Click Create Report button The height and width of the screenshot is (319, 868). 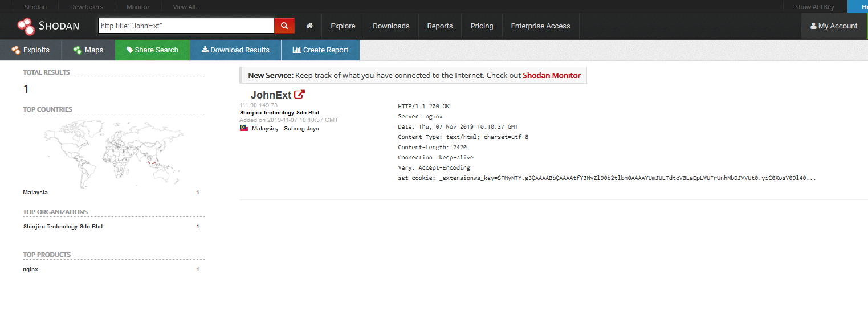point(320,50)
